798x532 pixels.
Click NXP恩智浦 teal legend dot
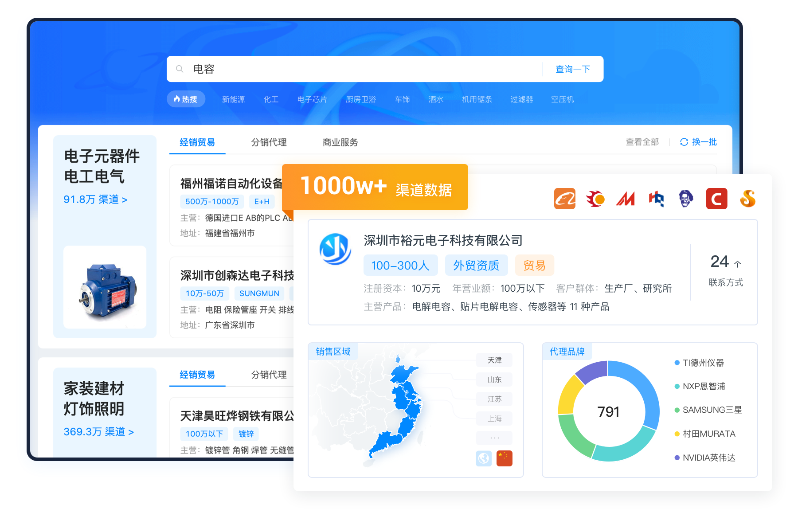(x=677, y=387)
